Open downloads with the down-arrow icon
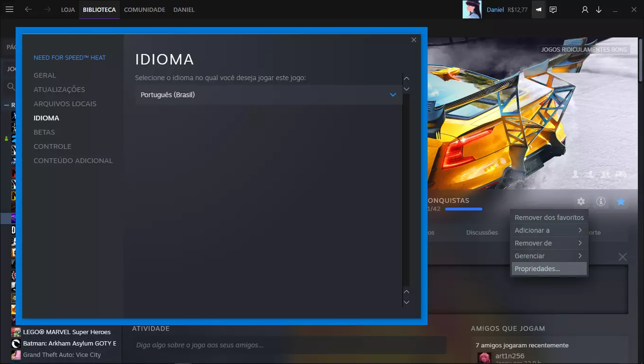This screenshot has width=644, height=364. click(x=599, y=9)
